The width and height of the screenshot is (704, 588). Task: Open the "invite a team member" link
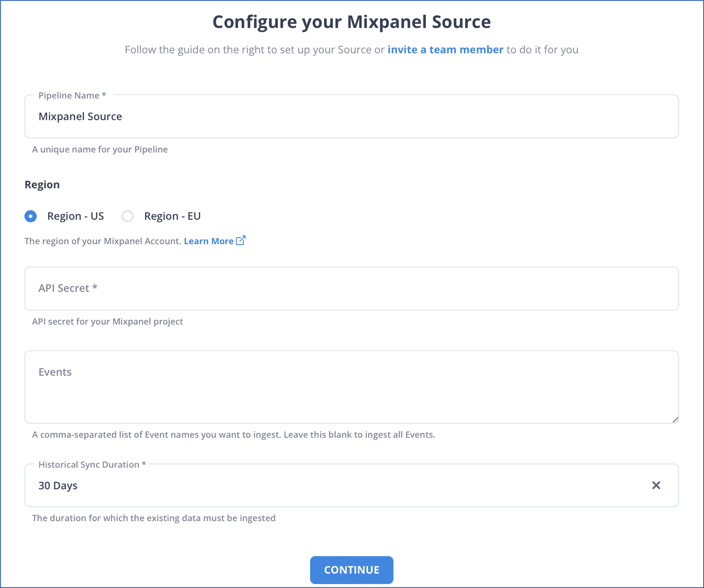(445, 49)
